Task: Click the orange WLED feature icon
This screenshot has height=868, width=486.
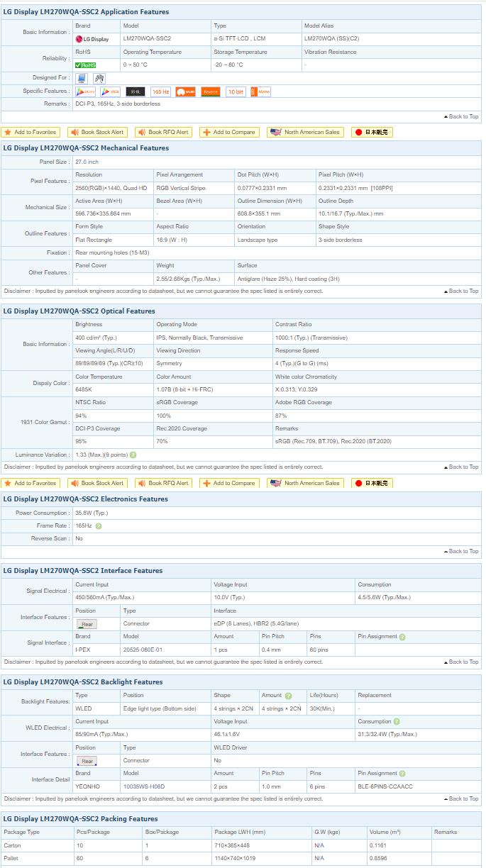Action: tap(185, 91)
